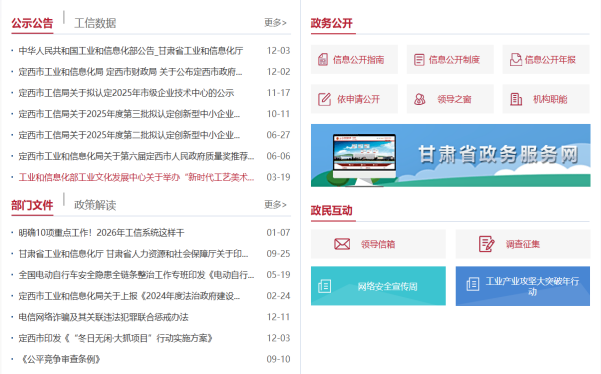
Task: Open 冬日无闲·大抓项目 行动实施方案 link
Action: pyautogui.click(x=116, y=338)
